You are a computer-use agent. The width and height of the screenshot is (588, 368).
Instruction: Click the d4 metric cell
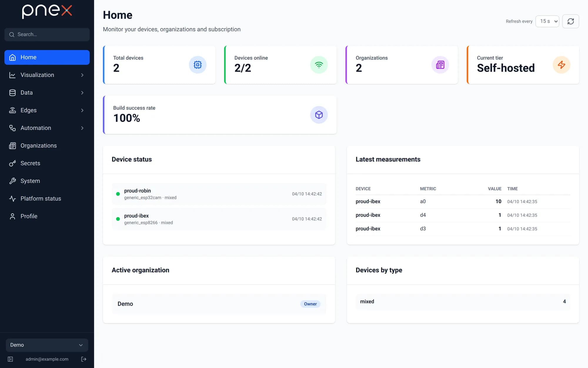click(x=423, y=215)
